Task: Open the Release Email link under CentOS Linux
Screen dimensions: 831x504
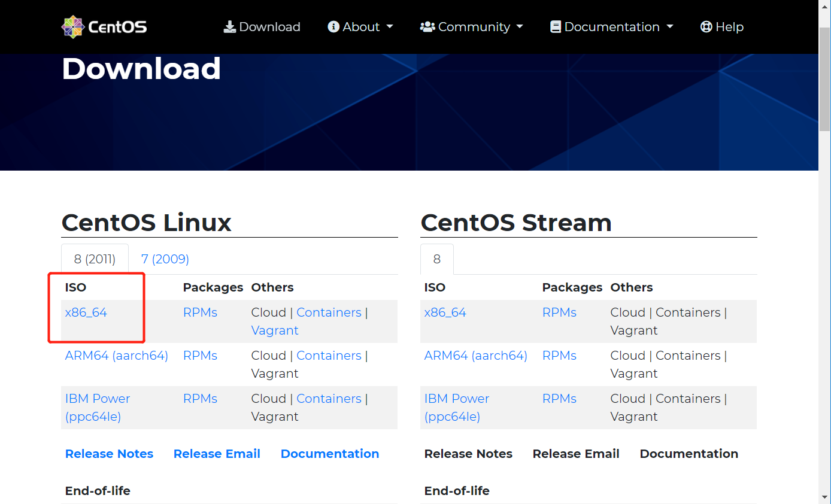Action: (x=217, y=453)
